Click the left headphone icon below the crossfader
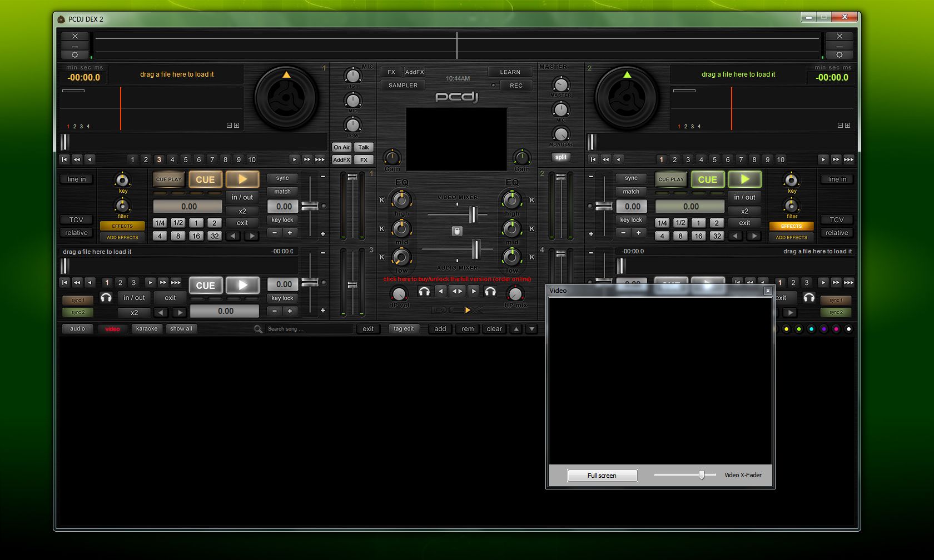 tap(424, 291)
